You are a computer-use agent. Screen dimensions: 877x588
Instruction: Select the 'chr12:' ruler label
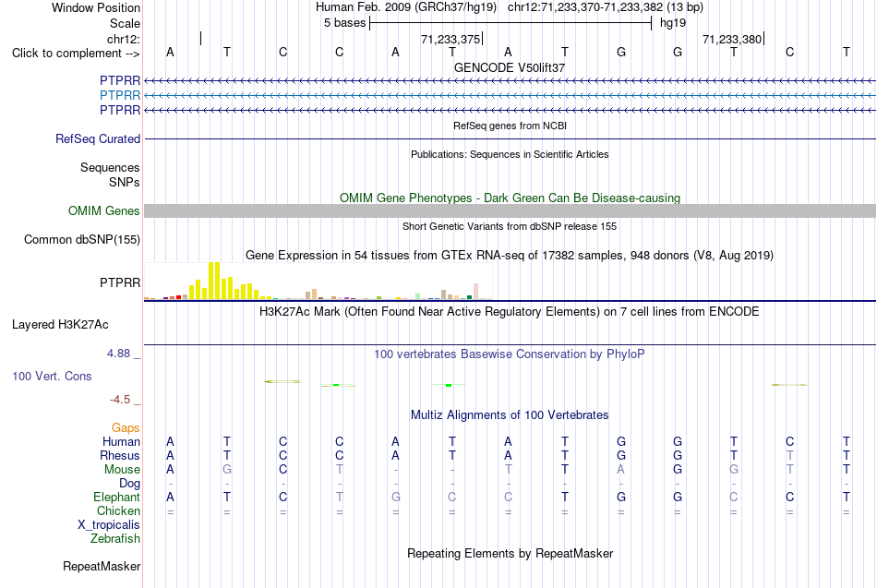coord(123,39)
